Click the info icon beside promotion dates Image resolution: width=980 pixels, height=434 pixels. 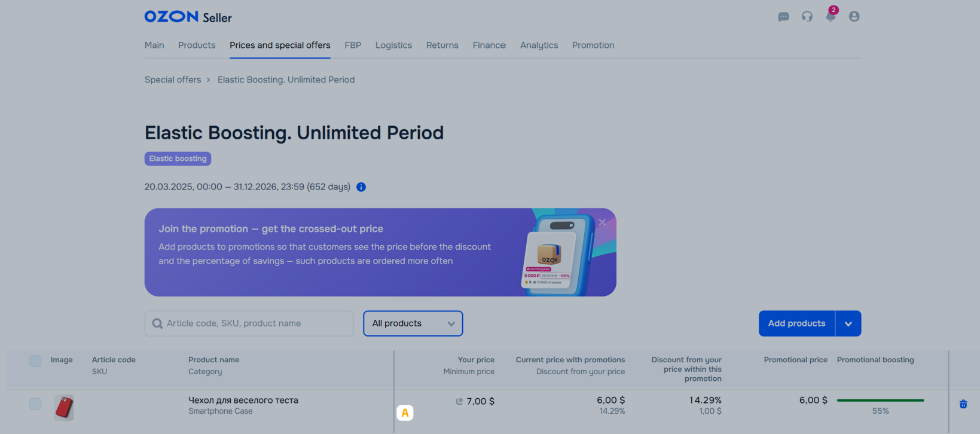click(x=361, y=187)
